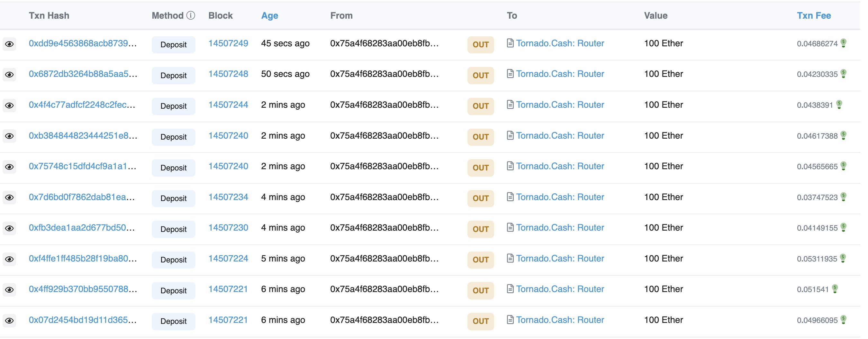This screenshot has height=339, width=868.
Task: Preview transaction 0xfb3dea1aa2d677bd50 via eye icon
Action: click(9, 229)
